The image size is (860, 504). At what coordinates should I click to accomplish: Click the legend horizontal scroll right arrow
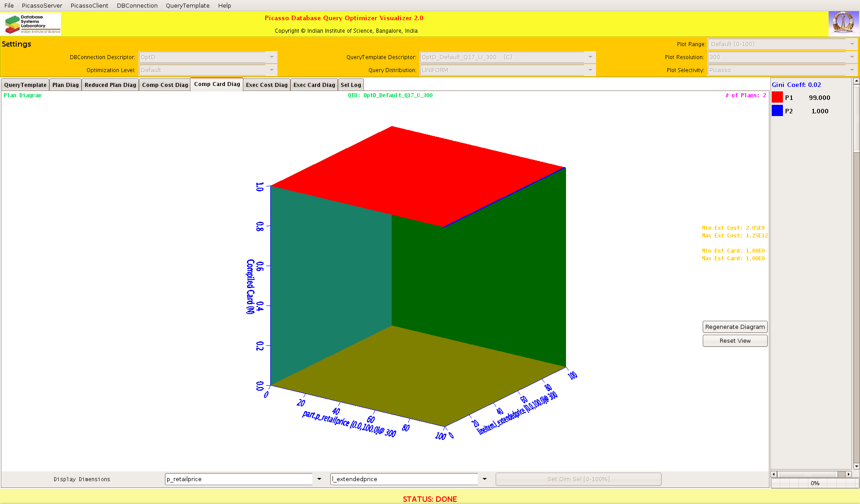[x=848, y=474]
